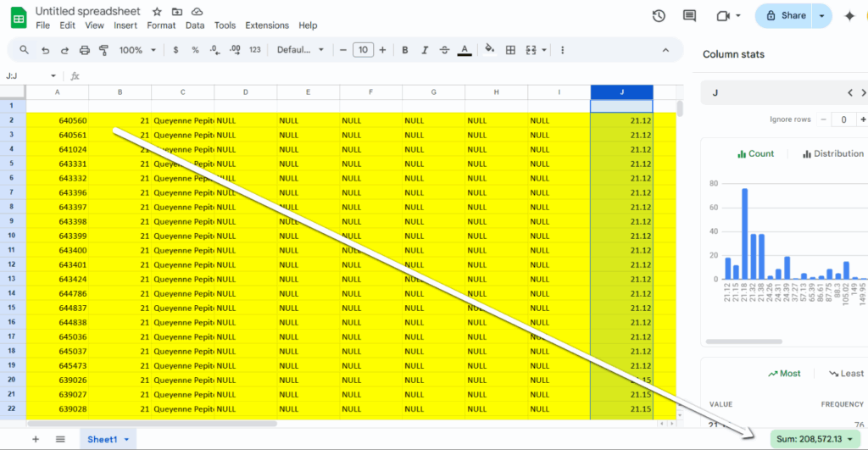Click the font size input field
Image resolution: width=868 pixels, height=450 pixels.
[x=363, y=50]
